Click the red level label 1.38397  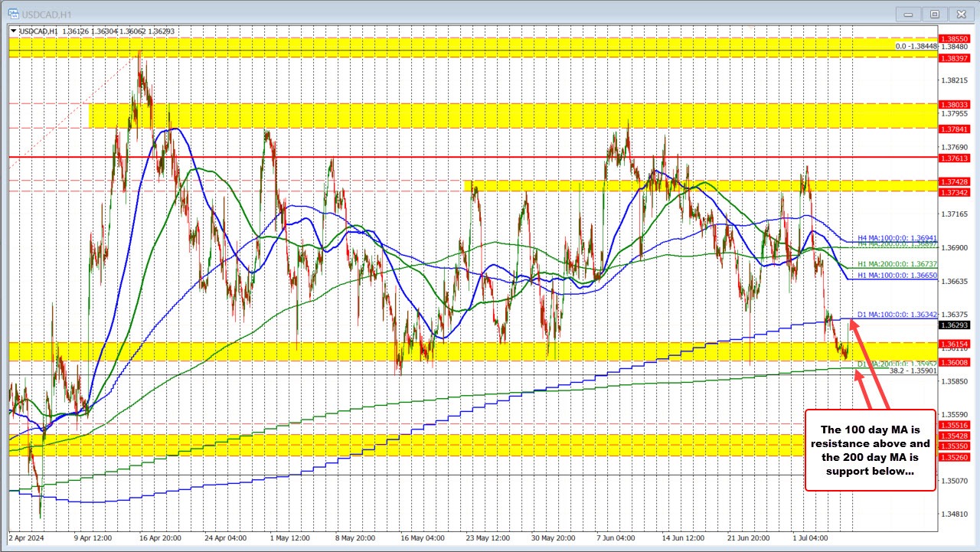[955, 58]
